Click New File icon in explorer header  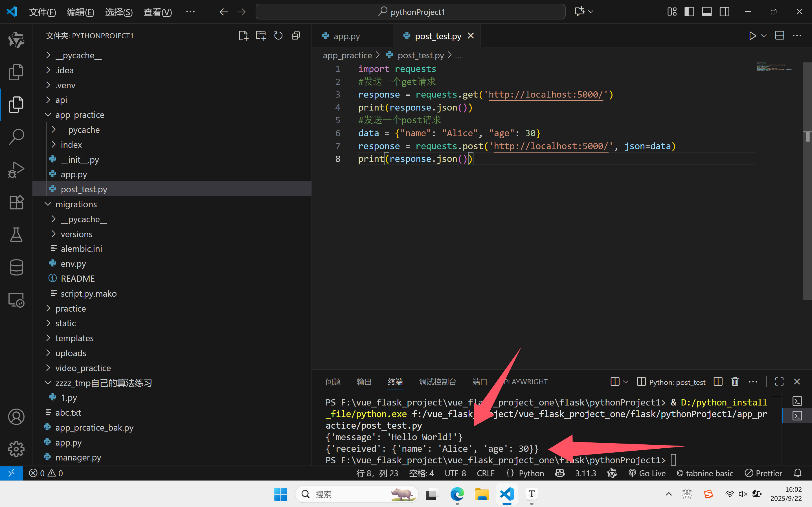243,36
